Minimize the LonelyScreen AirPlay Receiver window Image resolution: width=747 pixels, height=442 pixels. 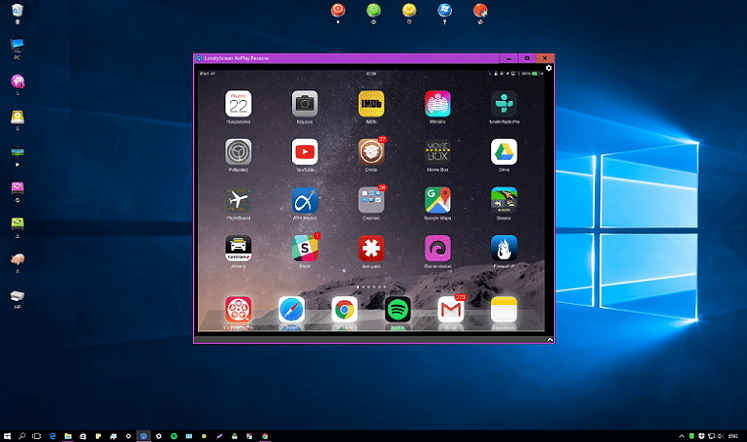[509, 58]
